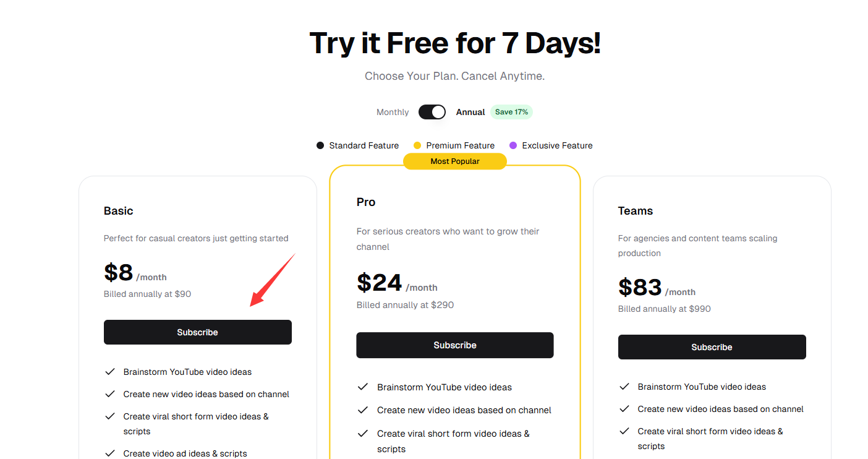Click Basic checkmark for viral short form video ideas
Viewport: 868px width, 459px height.
point(110,416)
